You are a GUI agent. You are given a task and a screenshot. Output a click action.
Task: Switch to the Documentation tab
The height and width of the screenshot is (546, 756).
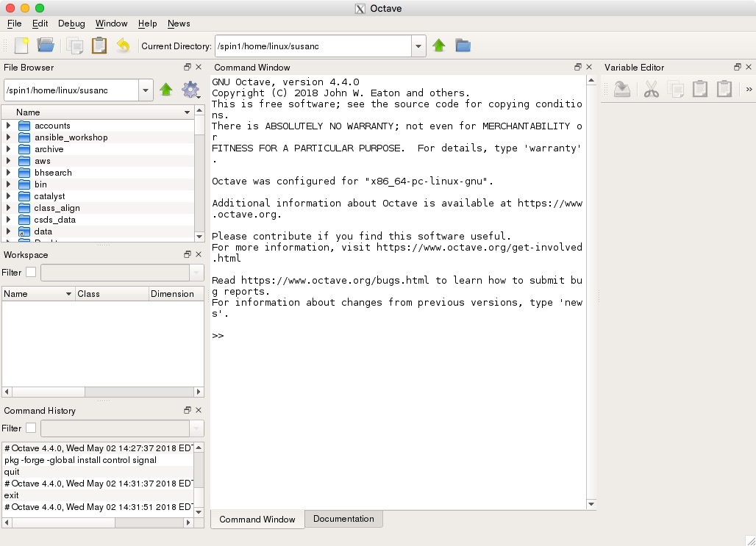[343, 519]
